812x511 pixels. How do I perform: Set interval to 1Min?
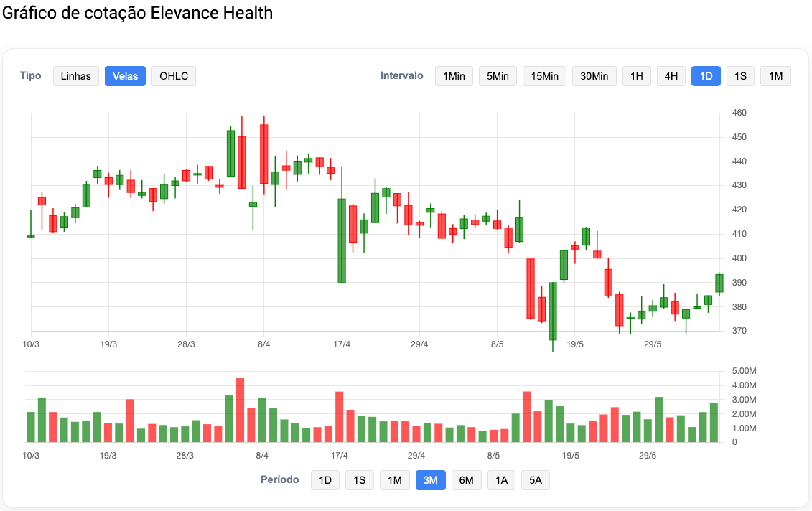[x=454, y=76]
